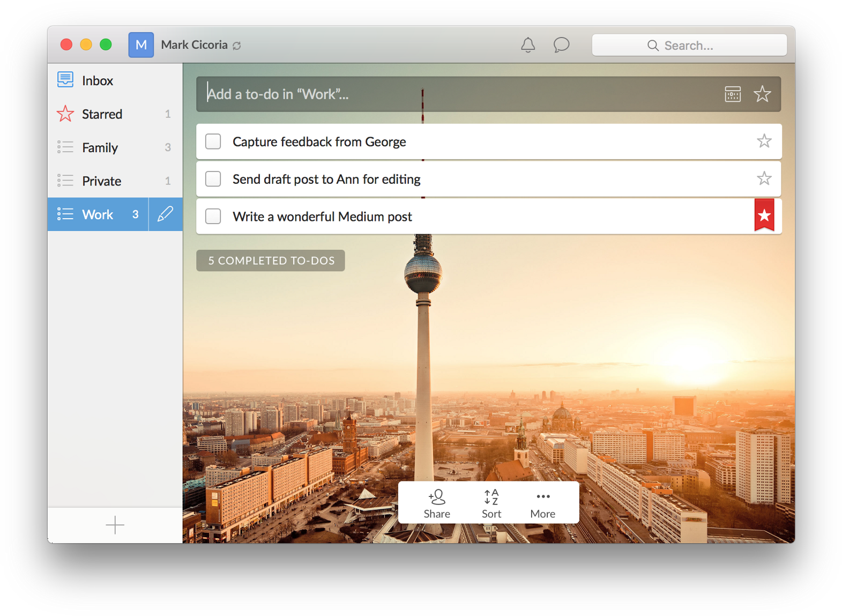Edit the Work list with pencil icon

click(x=165, y=214)
